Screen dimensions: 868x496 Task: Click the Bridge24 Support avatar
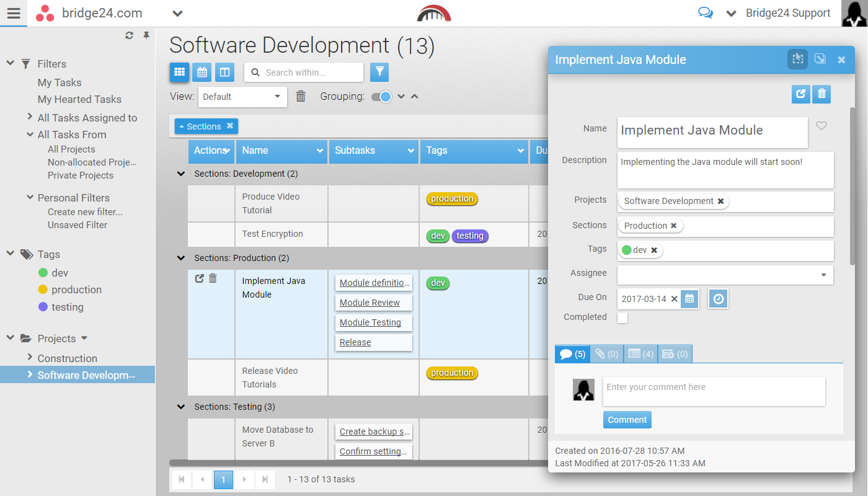[854, 13]
